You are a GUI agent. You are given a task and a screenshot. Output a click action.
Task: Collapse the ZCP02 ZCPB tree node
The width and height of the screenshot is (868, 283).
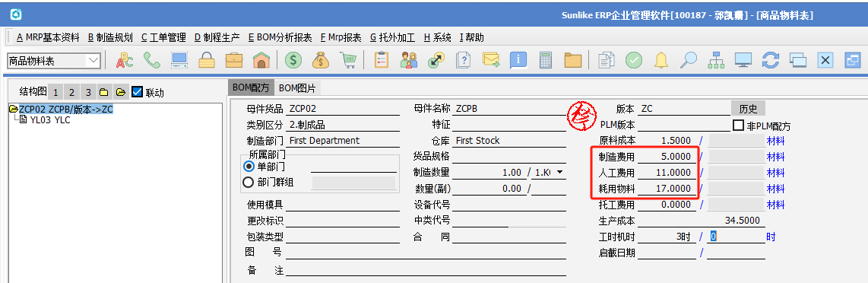pos(14,109)
